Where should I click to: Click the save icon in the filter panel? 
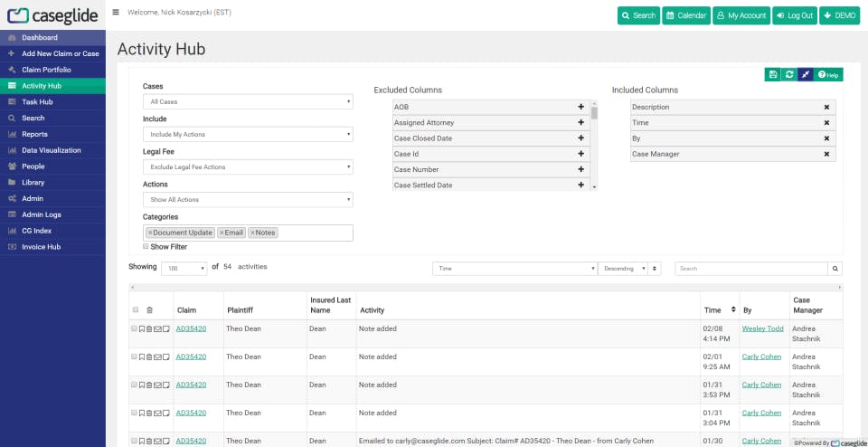pos(773,74)
